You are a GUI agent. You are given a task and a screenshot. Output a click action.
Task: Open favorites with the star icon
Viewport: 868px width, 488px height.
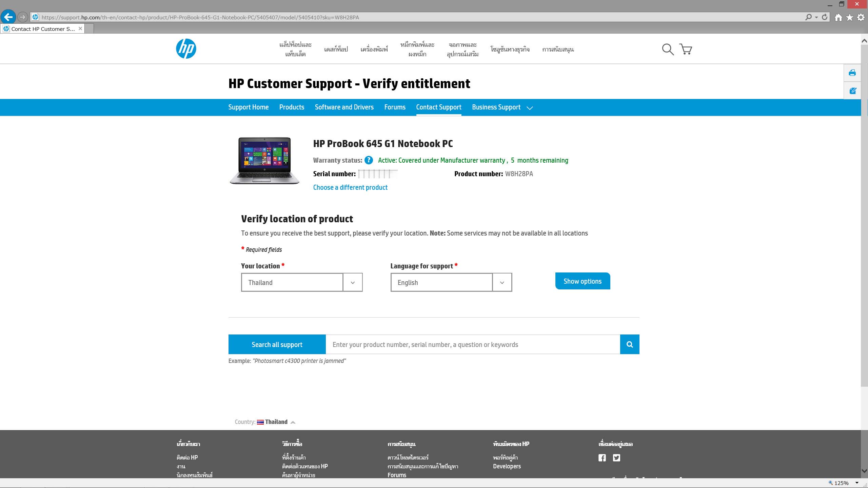coord(849,17)
